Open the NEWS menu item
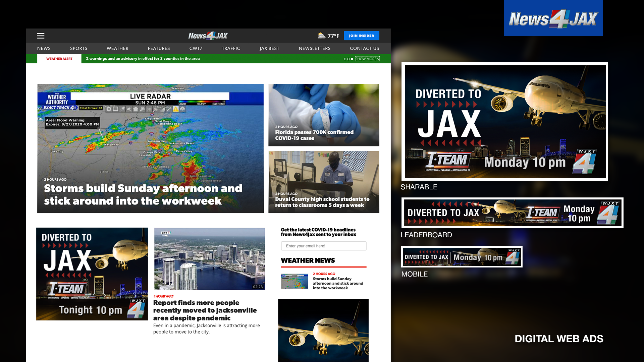This screenshot has width=644, height=362. [x=44, y=48]
